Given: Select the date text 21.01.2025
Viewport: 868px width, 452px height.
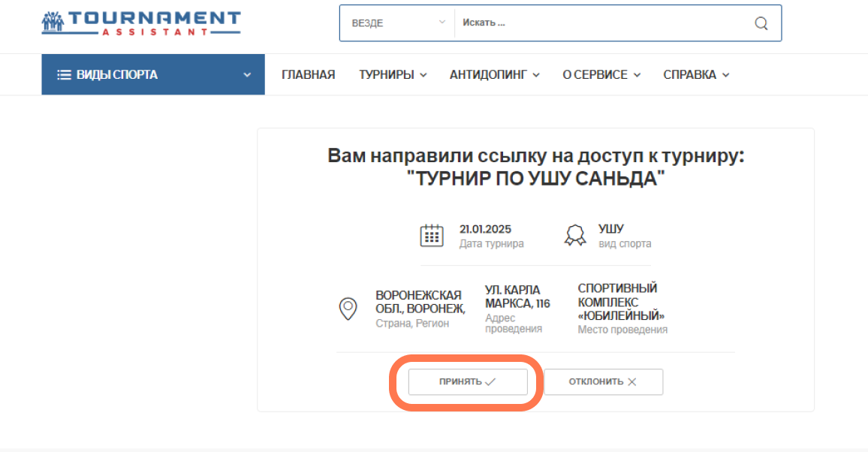Looking at the screenshot, I should click(x=486, y=229).
